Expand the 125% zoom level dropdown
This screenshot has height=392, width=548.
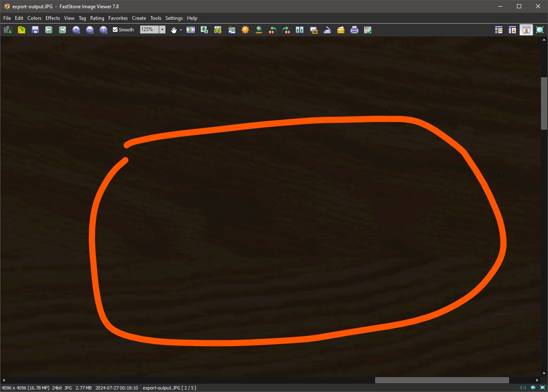click(163, 30)
